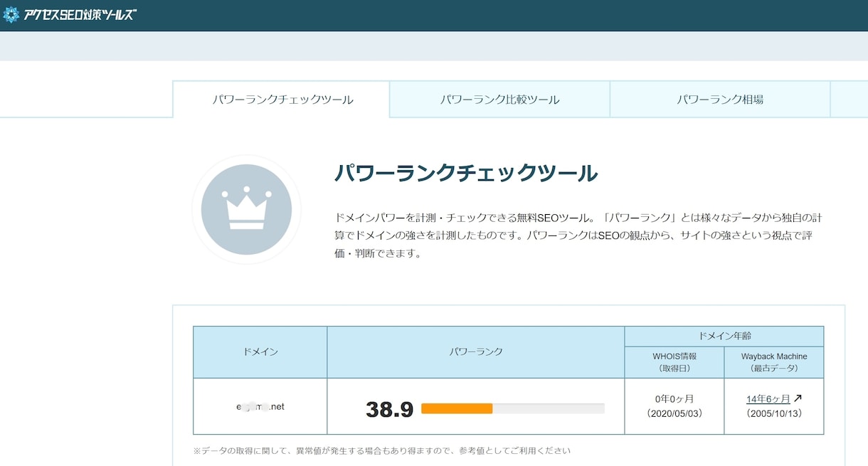Image resolution: width=868 pixels, height=466 pixels.
Task: Click the 0年0ヶ月 WHOIS age value
Action: [674, 399]
